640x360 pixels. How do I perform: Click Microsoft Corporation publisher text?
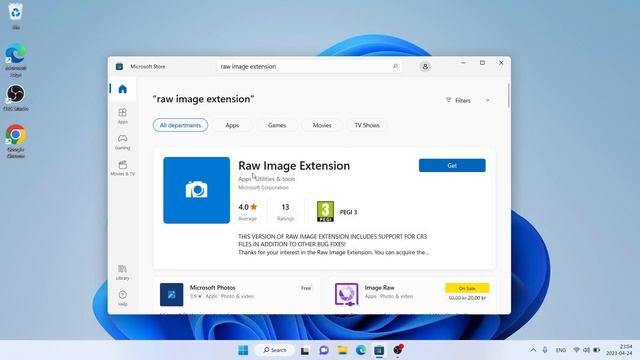point(263,188)
